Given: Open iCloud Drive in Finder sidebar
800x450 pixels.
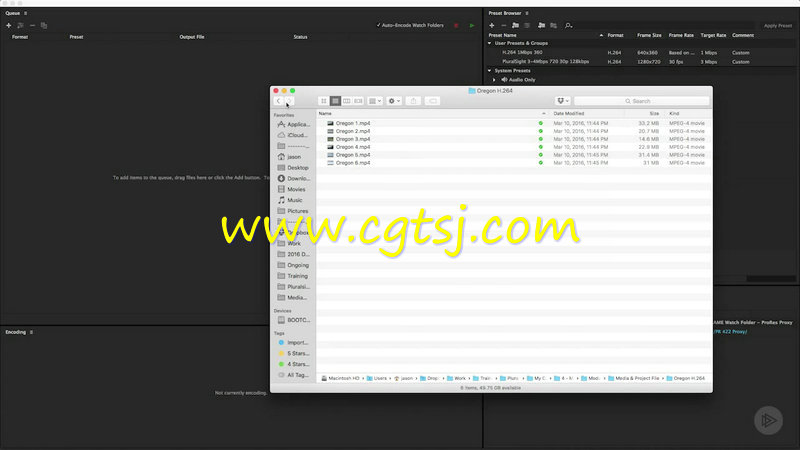Looking at the screenshot, I should (x=293, y=135).
